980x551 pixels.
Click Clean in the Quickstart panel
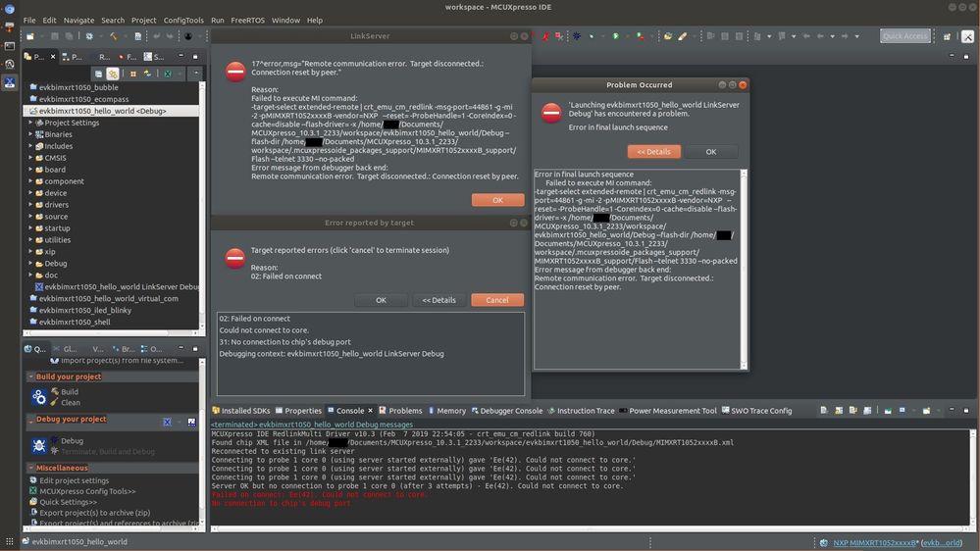(x=70, y=402)
